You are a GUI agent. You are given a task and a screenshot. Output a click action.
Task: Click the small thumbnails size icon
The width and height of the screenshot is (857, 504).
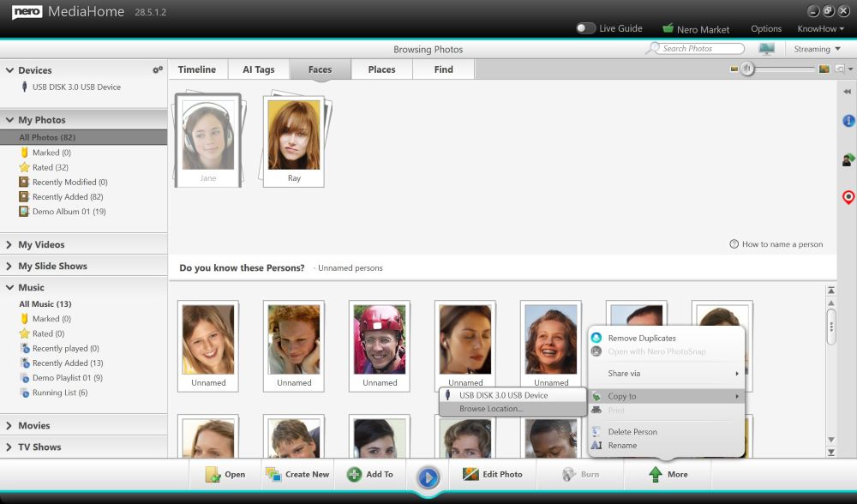(x=734, y=69)
